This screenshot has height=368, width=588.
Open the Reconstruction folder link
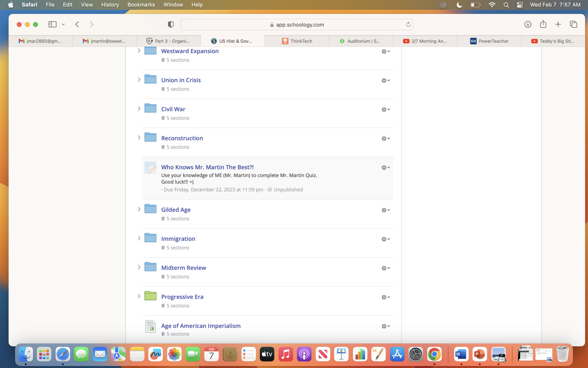pos(182,138)
